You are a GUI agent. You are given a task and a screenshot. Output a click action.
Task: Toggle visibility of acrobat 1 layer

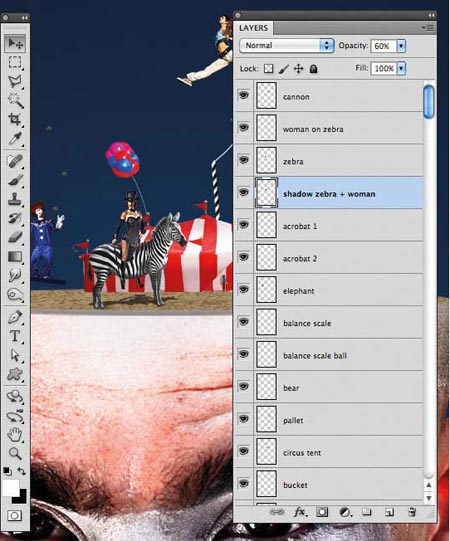(244, 225)
